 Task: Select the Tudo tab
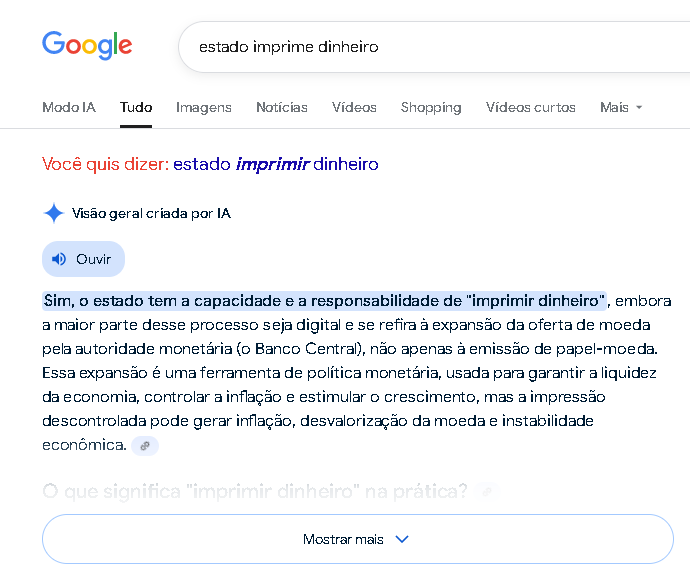[x=136, y=107]
